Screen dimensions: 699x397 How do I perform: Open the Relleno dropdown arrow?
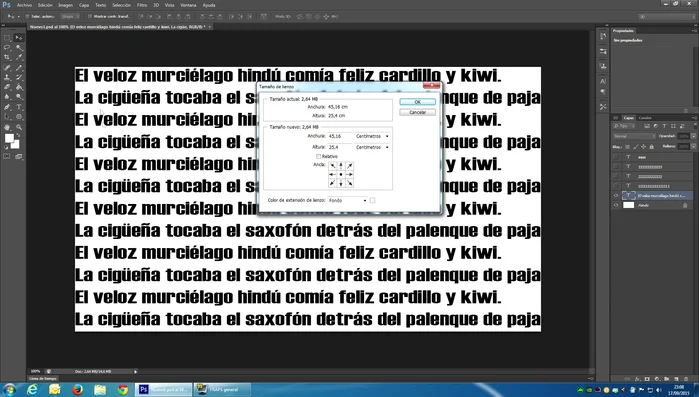click(693, 146)
